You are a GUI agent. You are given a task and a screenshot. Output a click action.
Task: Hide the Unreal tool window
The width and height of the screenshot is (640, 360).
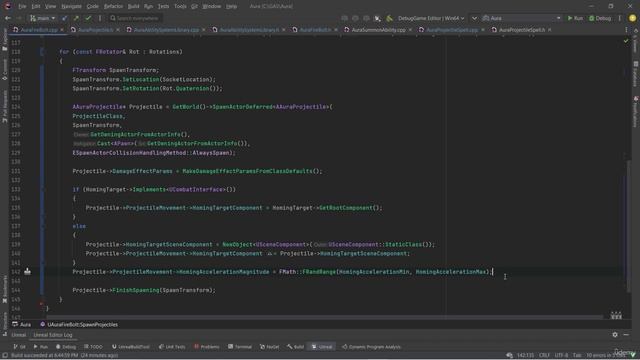(626, 335)
